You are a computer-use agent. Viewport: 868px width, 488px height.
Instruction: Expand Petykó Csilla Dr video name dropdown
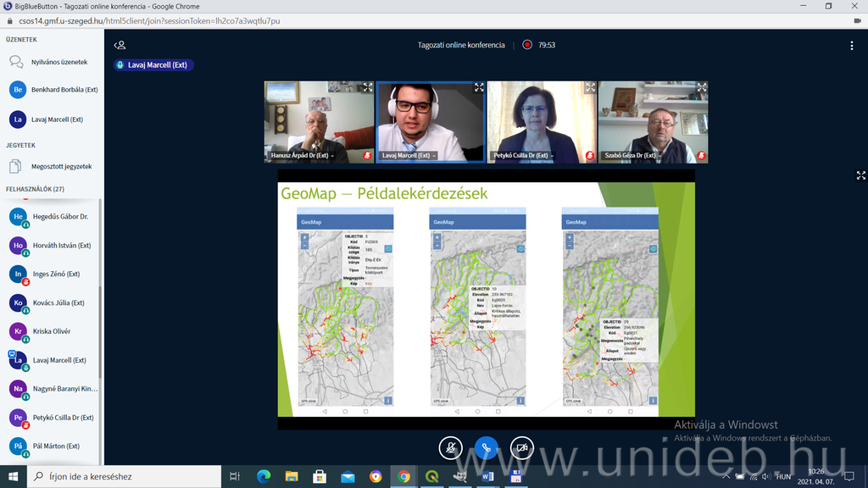(x=522, y=156)
